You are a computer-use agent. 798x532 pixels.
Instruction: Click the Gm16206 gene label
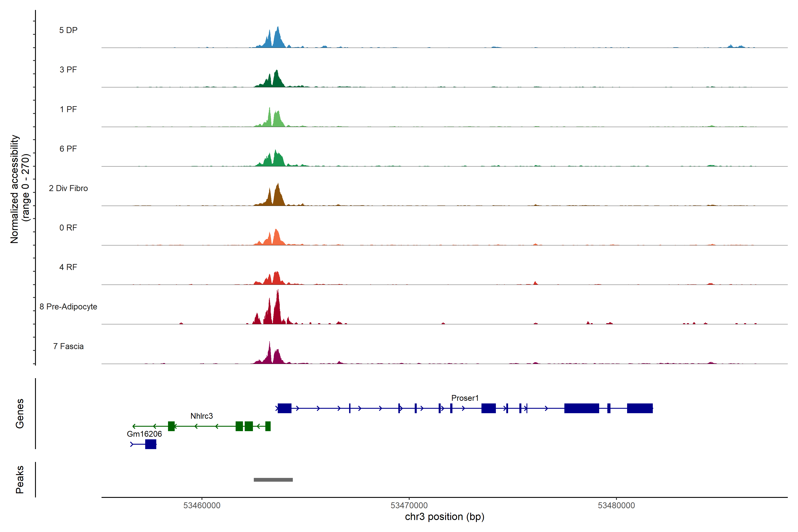pos(144,434)
